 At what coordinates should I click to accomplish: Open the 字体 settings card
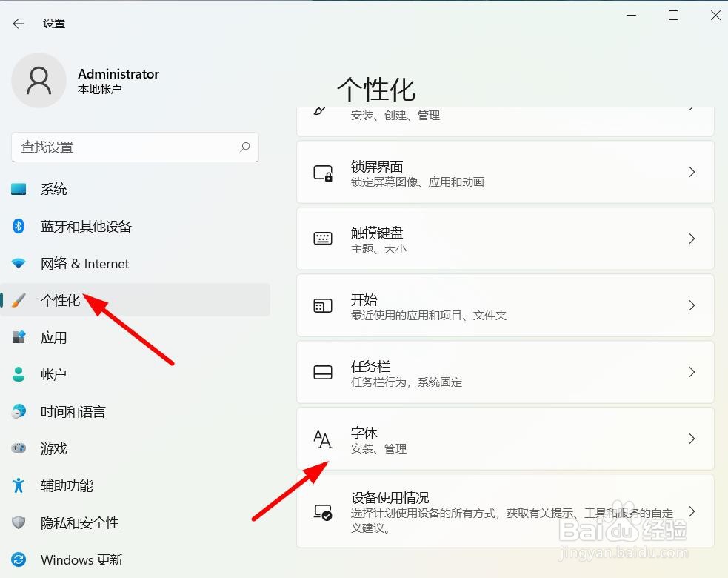click(505, 439)
